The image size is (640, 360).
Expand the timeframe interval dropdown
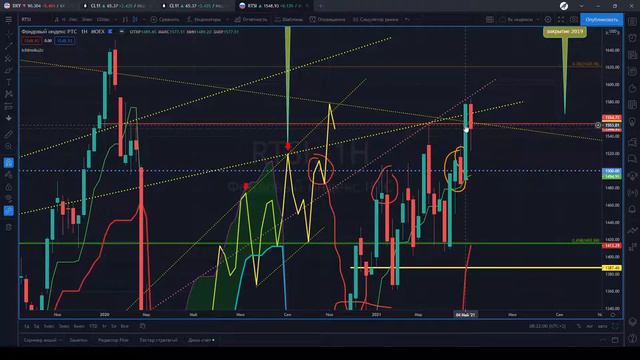click(116, 19)
